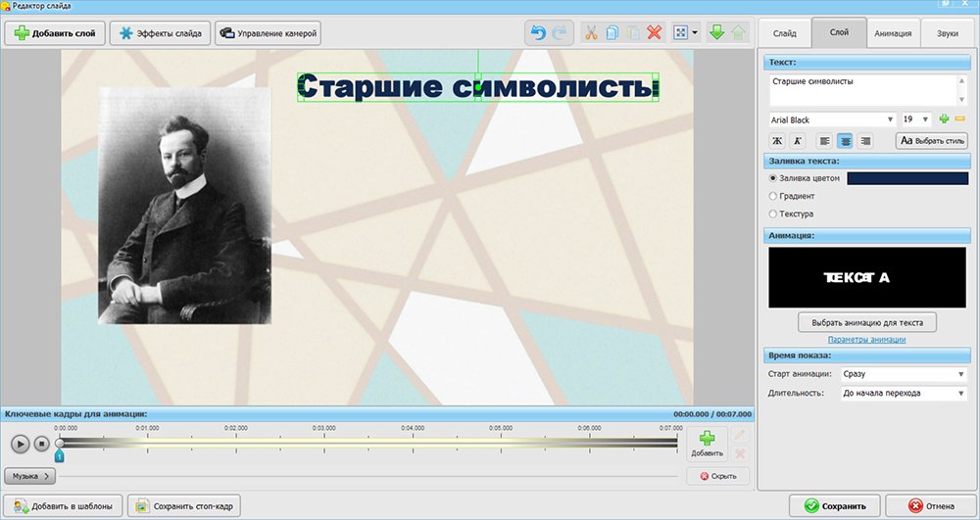The width and height of the screenshot is (980, 520).
Task: Increase font size with green plus
Action: coord(944,119)
